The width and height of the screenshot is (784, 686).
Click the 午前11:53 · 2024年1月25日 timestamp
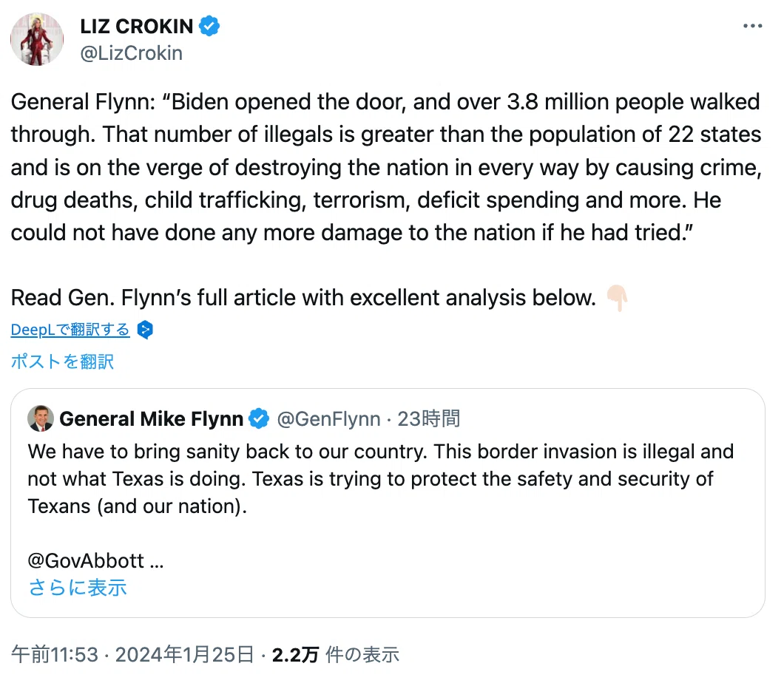132,654
